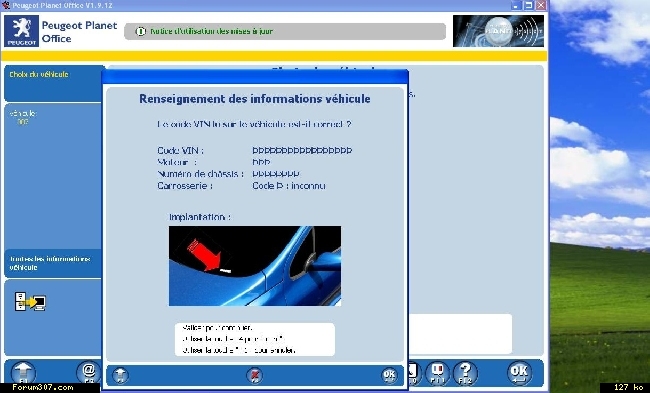The width and height of the screenshot is (650, 393).
Task: Click the dialog's OK confirm button
Action: (389, 376)
